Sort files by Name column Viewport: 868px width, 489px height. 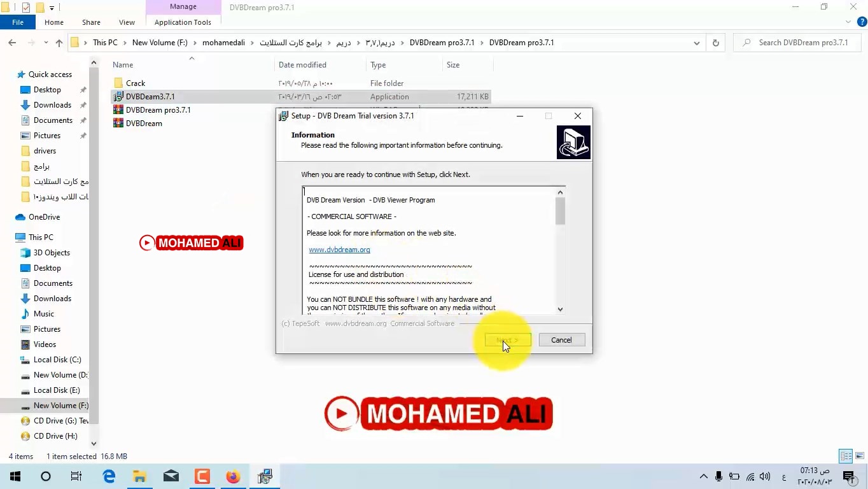click(x=193, y=65)
